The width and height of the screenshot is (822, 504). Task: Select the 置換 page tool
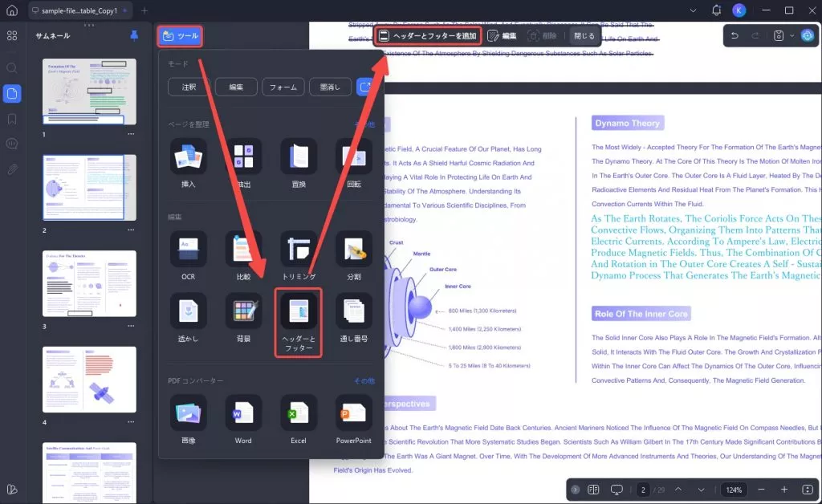click(299, 163)
